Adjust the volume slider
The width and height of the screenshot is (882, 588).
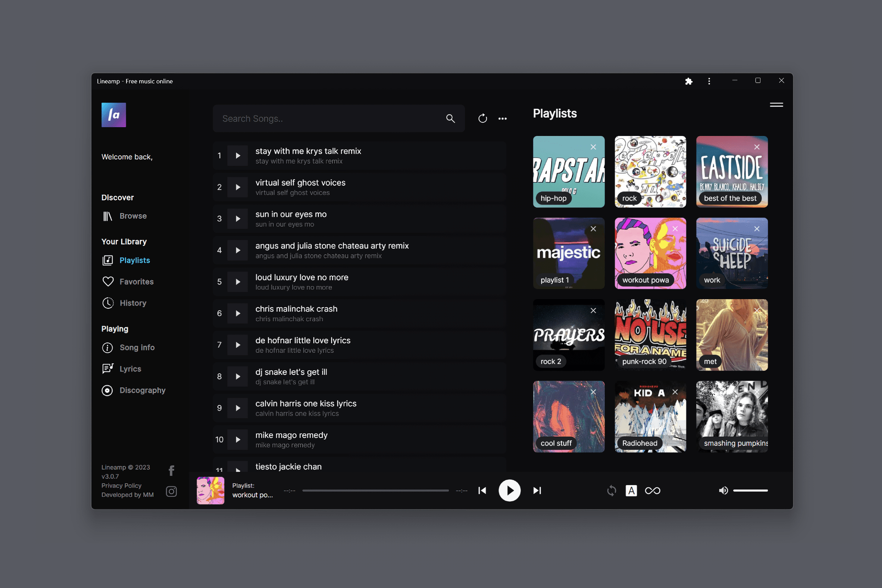coord(750,491)
